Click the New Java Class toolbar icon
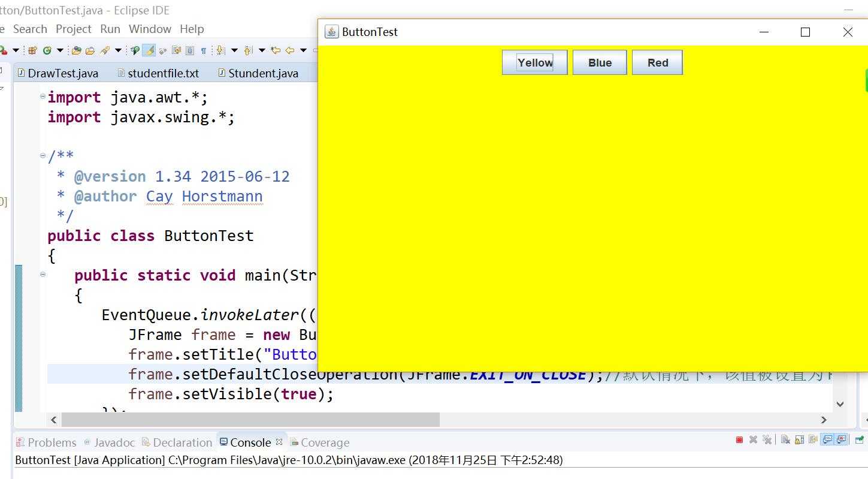Viewport: 868px width, 479px height. point(47,50)
